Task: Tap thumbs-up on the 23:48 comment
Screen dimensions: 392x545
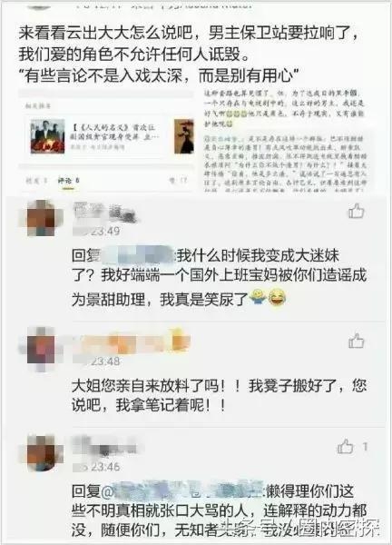Action: click(x=356, y=341)
